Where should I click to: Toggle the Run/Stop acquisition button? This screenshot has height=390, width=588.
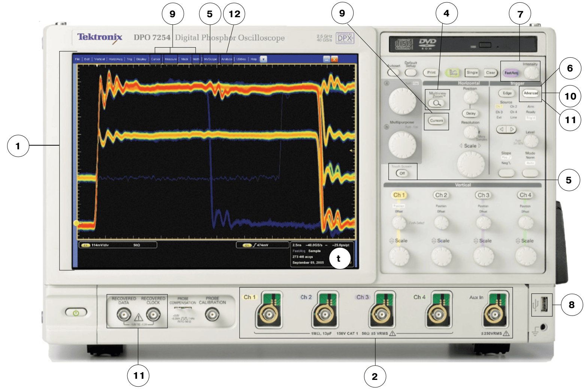point(453,73)
